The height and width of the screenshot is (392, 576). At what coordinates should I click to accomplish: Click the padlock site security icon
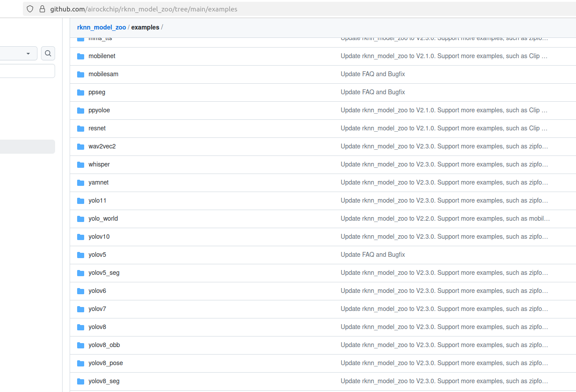pos(42,9)
